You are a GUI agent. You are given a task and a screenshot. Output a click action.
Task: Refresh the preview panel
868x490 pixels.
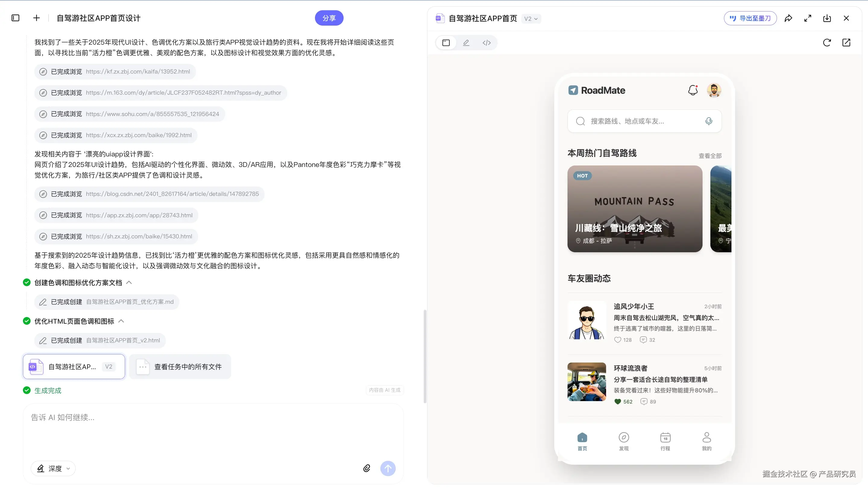point(826,42)
